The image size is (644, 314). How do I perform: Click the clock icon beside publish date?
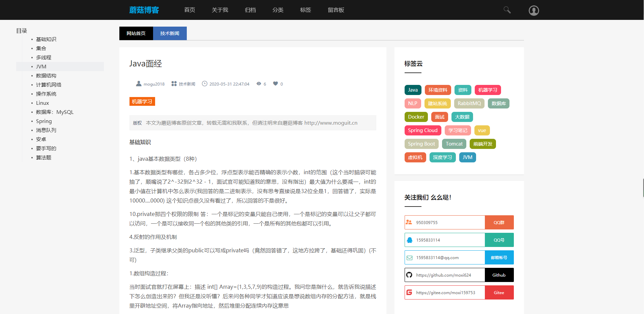[x=205, y=84]
